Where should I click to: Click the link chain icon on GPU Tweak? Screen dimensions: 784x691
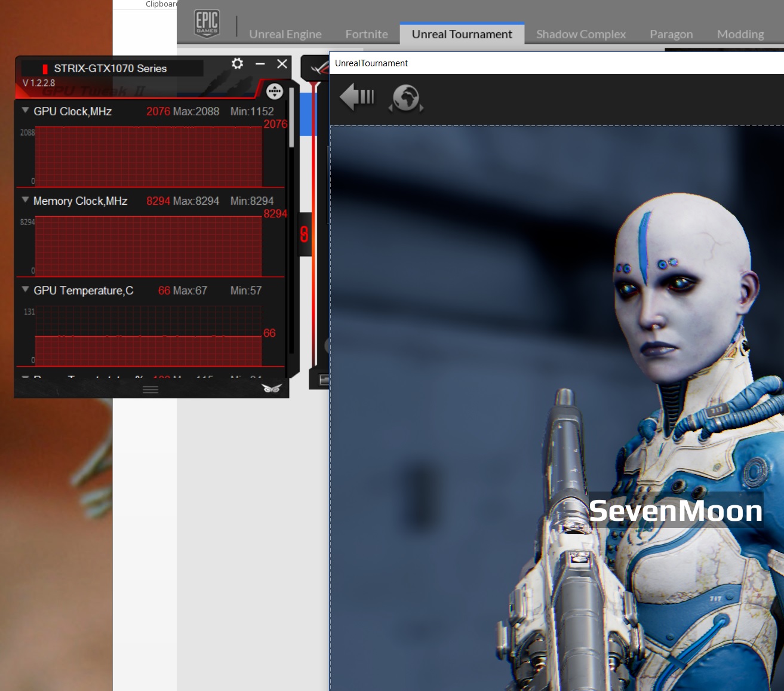tap(305, 234)
